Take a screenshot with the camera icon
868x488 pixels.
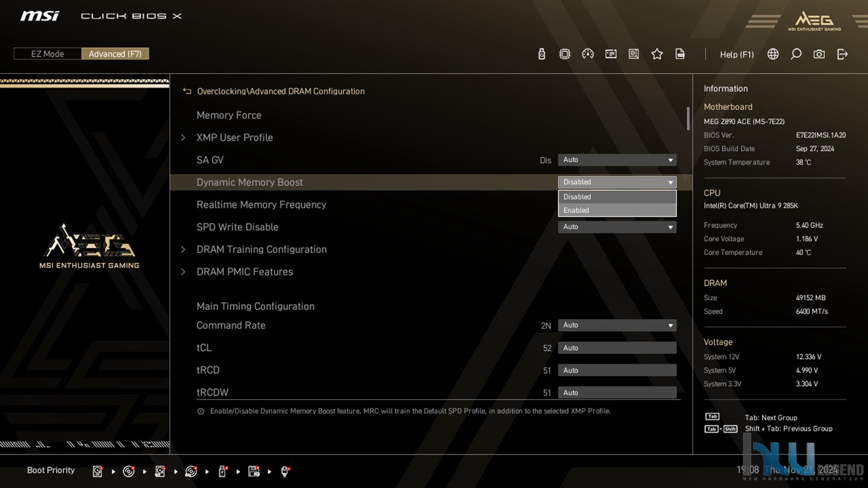coord(819,54)
